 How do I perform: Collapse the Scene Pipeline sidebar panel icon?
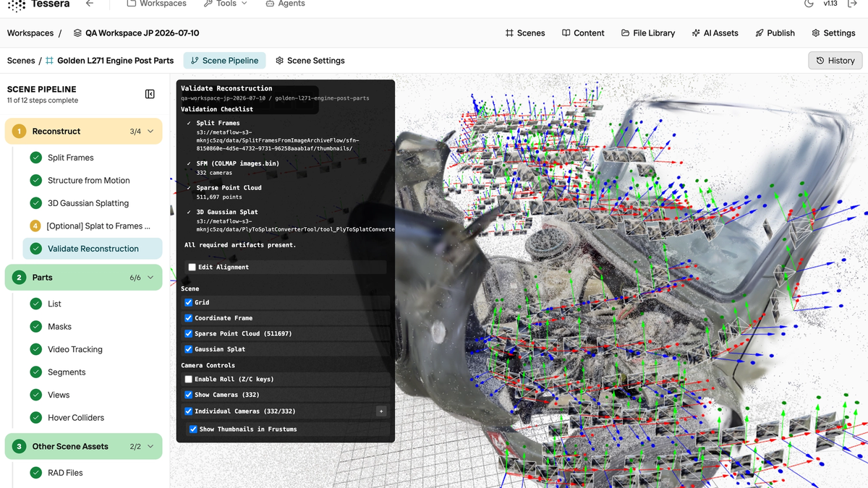(150, 94)
